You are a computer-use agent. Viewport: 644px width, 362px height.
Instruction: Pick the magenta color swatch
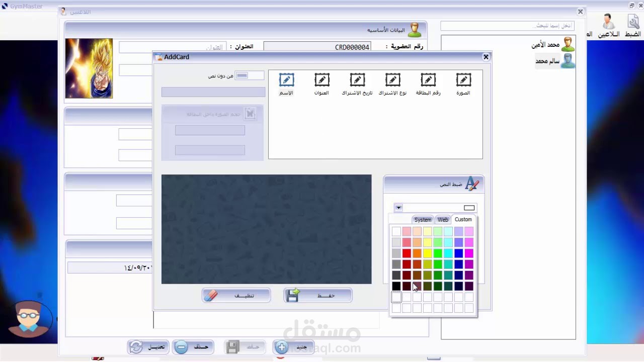(x=469, y=253)
